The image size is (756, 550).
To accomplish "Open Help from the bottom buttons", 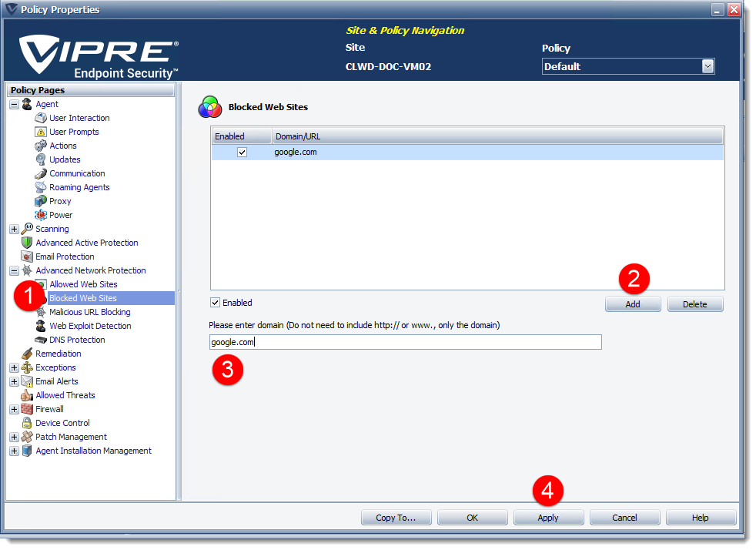I will click(701, 518).
